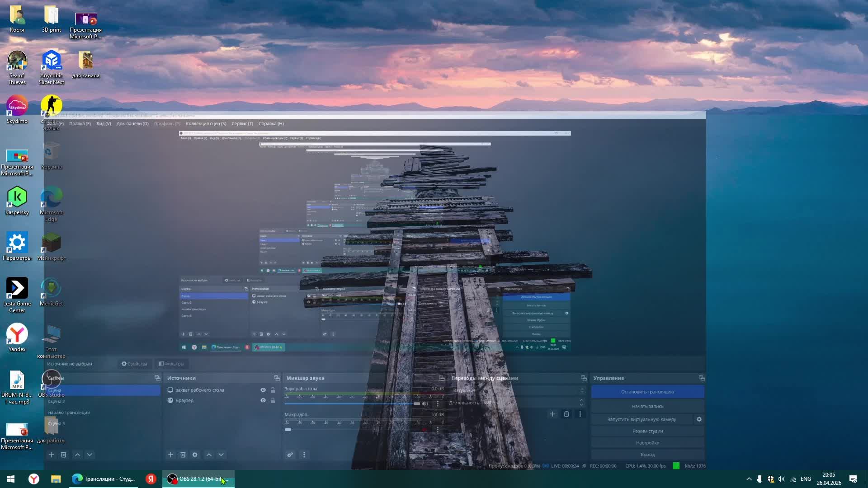
Task: Remove transition with trash icon
Action: tap(566, 414)
